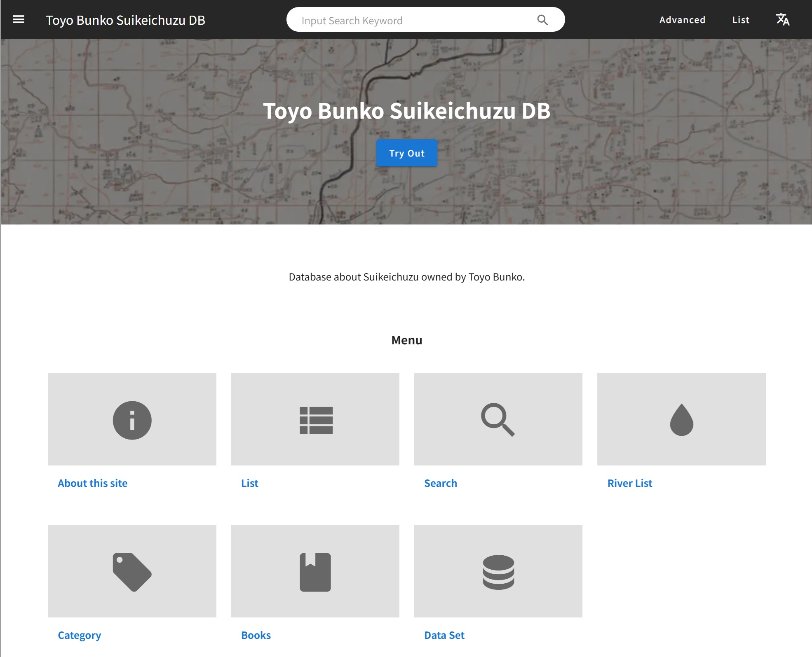Open the Advanced search page
The width and height of the screenshot is (812, 657).
[x=682, y=19]
